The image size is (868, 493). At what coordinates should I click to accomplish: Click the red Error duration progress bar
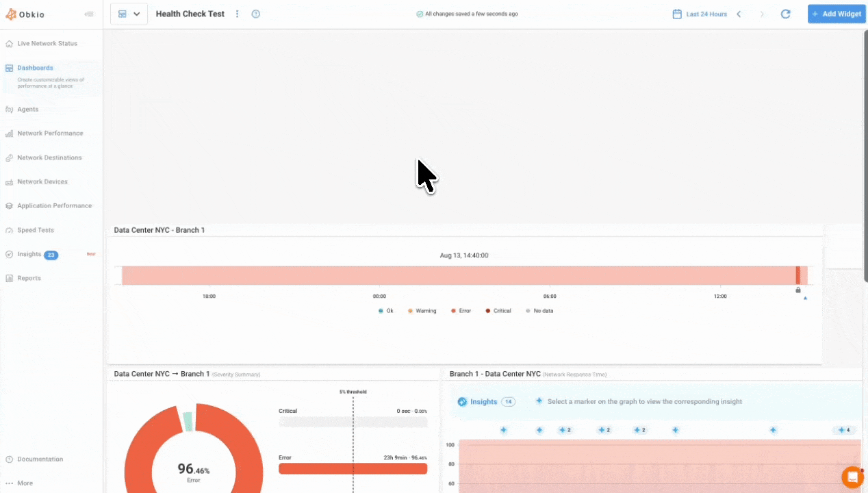pyautogui.click(x=353, y=469)
